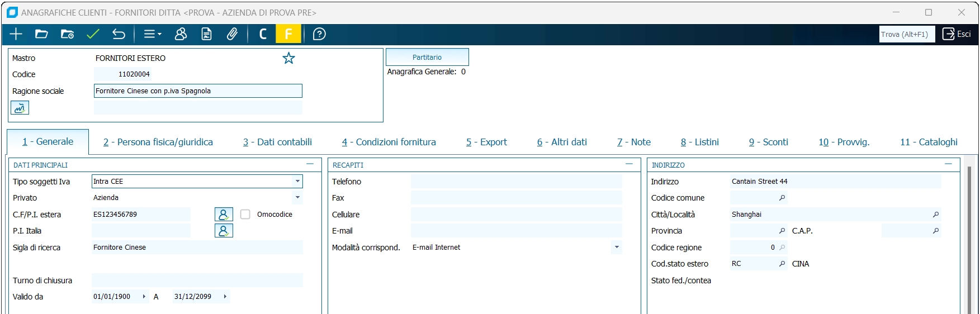This screenshot has height=314, width=980.
Task: Click the vertical scrollbar on the right
Action: click(x=969, y=240)
